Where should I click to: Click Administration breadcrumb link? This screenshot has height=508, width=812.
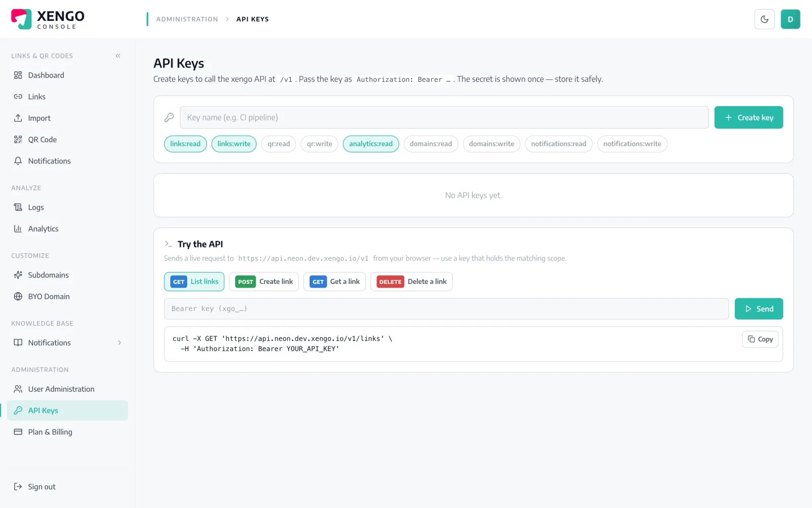coord(187,19)
